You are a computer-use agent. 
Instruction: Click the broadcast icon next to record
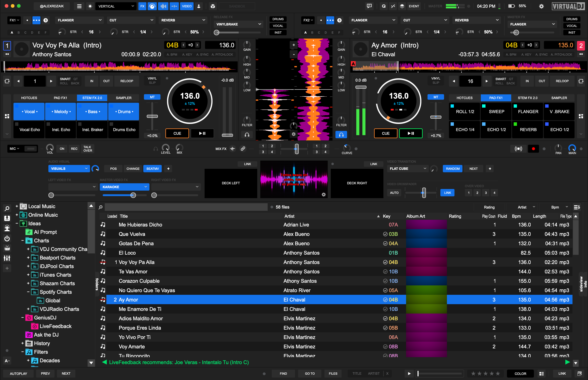click(518, 149)
